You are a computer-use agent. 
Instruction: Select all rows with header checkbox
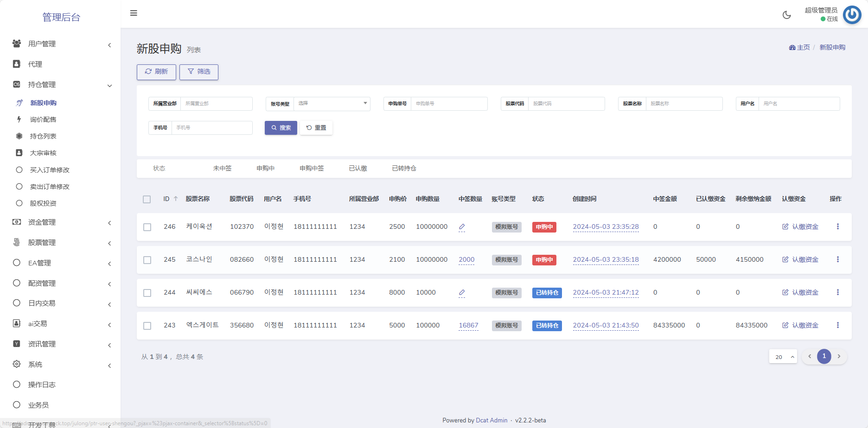click(x=147, y=199)
